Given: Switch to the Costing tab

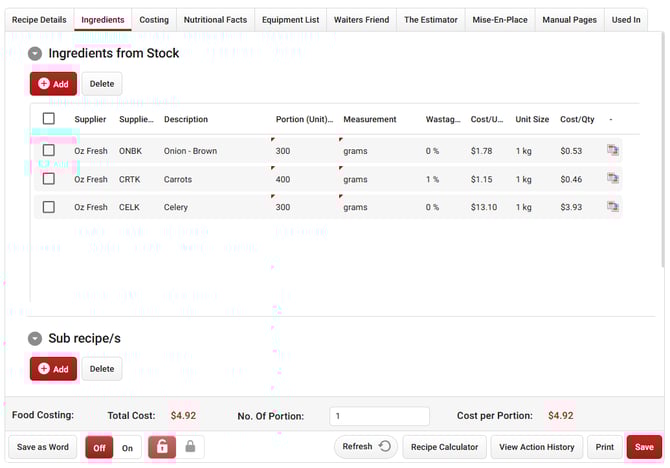Looking at the screenshot, I should pos(154,19).
